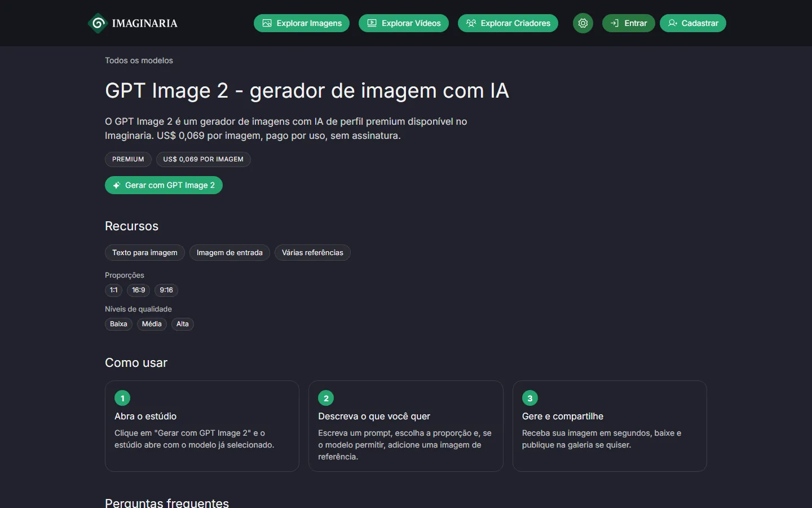Image resolution: width=812 pixels, height=508 pixels.
Task: Follow the Todos os modelos link
Action: (x=139, y=60)
